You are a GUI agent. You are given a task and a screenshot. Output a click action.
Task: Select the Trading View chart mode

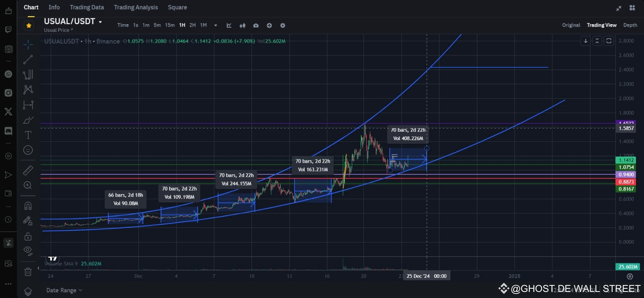(602, 25)
